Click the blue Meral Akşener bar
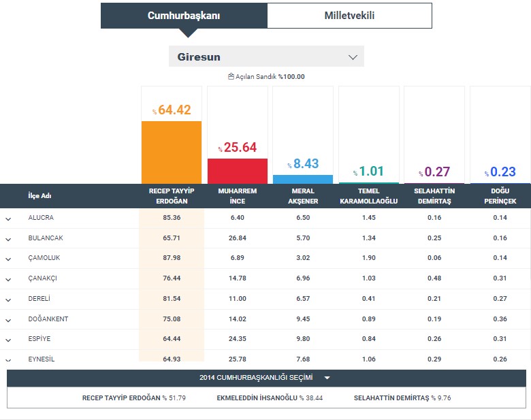This screenshot has height=420, width=531. pos(302,179)
